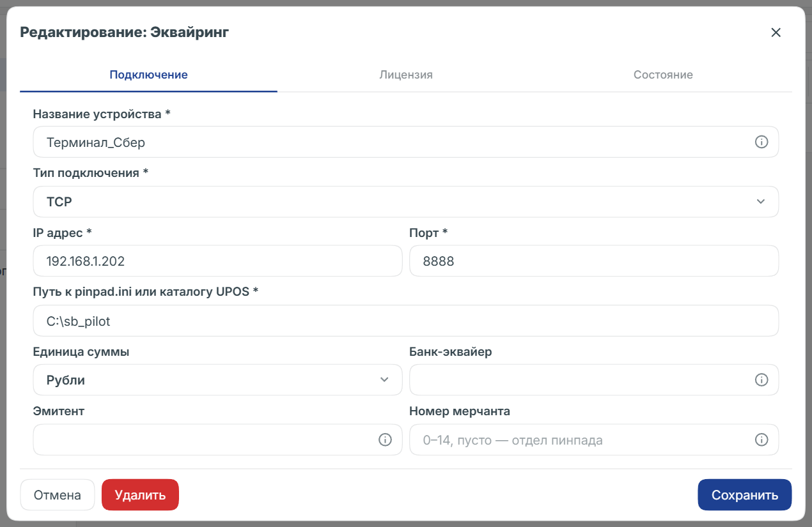The width and height of the screenshot is (812, 527).
Task: Click the red Удалить button
Action: pyautogui.click(x=140, y=495)
